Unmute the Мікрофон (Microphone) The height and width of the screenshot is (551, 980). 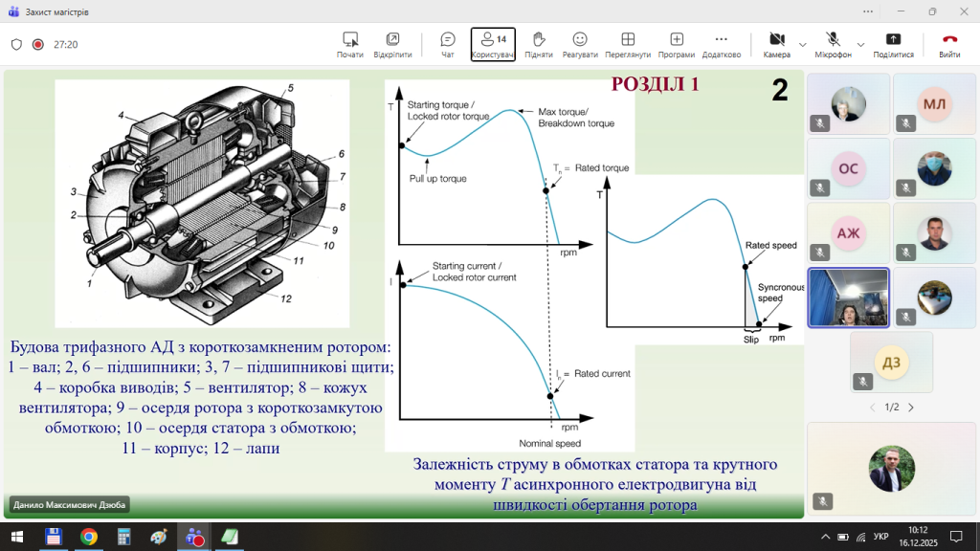point(833,44)
